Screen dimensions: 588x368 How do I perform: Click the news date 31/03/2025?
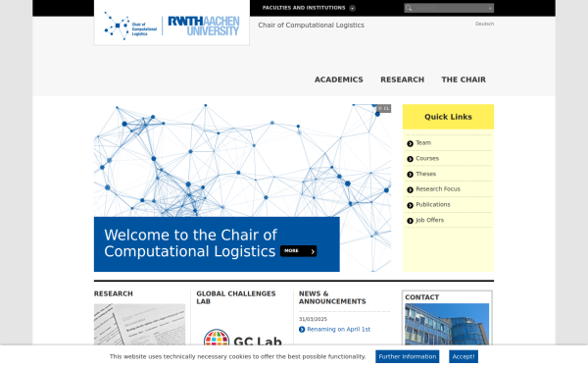coord(314,319)
